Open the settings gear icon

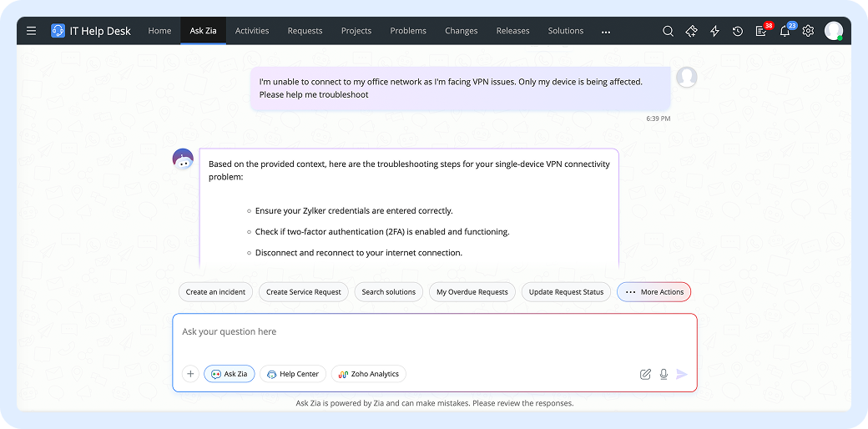coord(808,31)
